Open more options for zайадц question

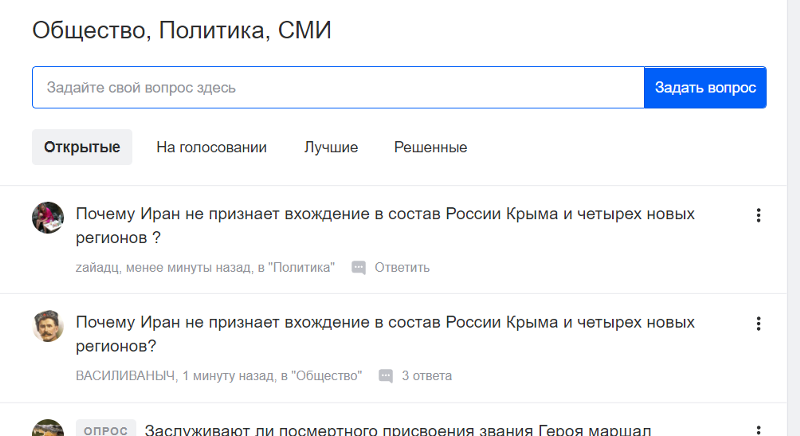(x=759, y=215)
